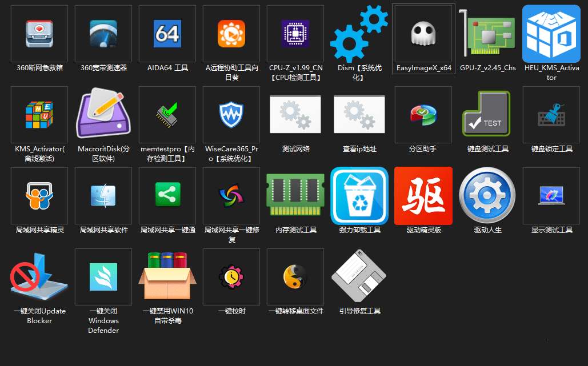Click the "测试网络" file name
This screenshot has width=588, height=366.
click(296, 148)
